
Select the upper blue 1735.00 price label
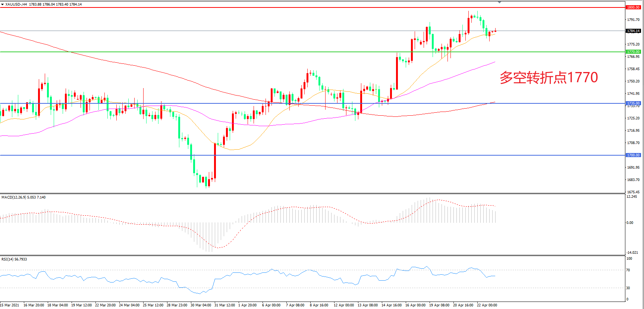633,103
